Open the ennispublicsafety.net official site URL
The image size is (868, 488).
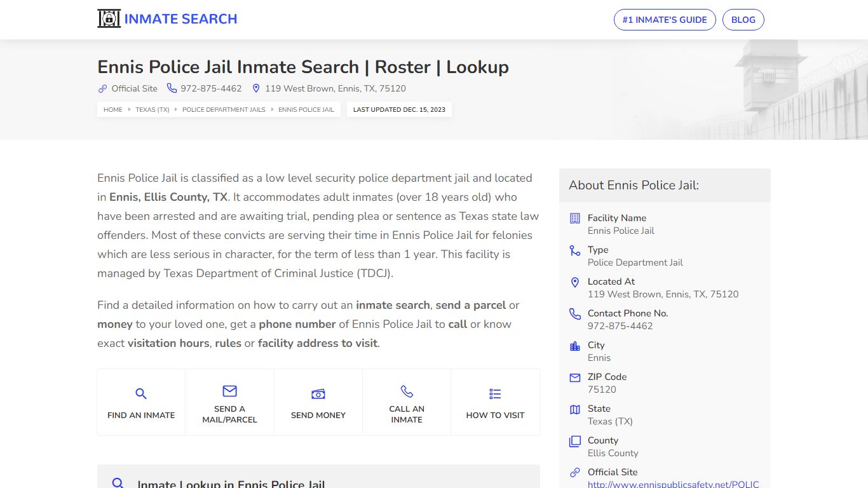click(674, 484)
